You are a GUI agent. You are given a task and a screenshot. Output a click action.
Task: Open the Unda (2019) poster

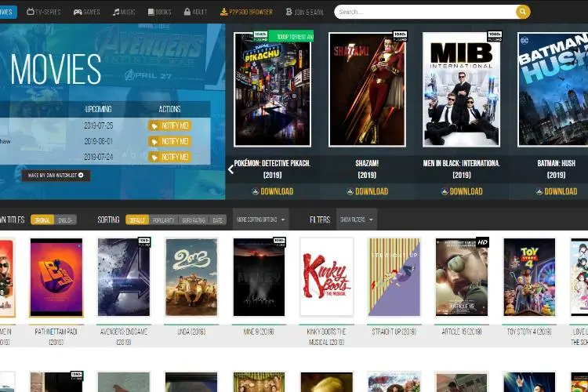click(191, 278)
